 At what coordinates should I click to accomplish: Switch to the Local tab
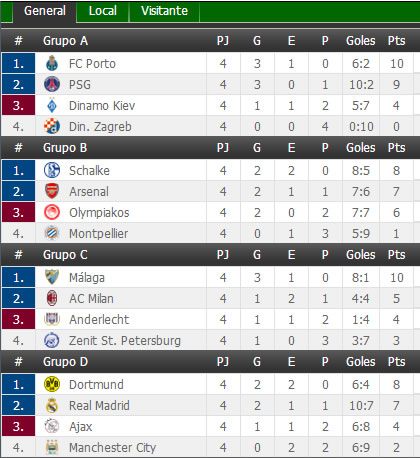(x=103, y=11)
